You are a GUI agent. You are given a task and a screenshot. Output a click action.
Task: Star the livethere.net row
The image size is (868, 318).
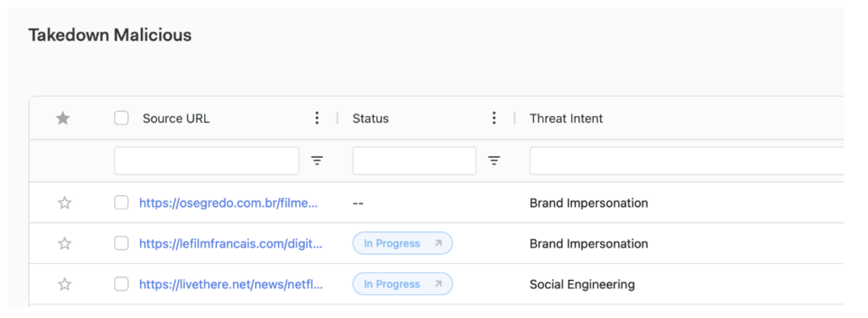click(x=64, y=284)
